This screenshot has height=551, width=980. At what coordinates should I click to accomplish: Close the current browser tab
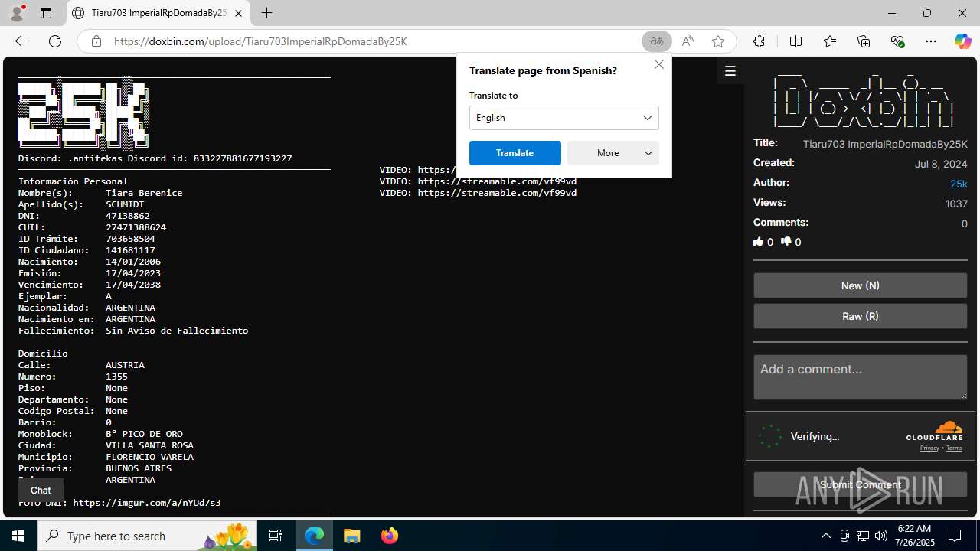(238, 13)
